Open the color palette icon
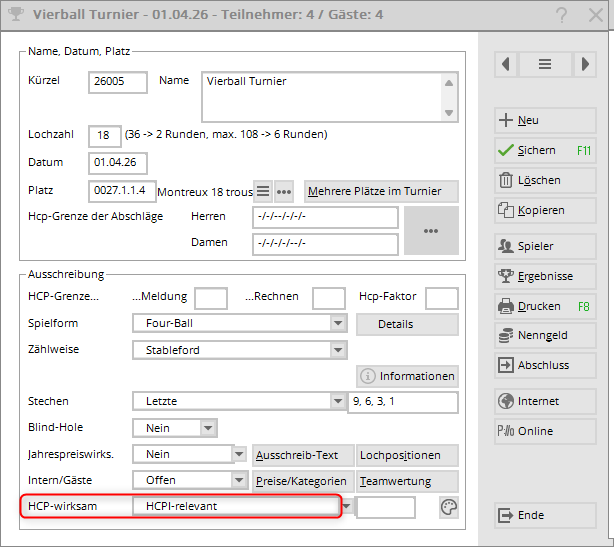614x547 pixels. 448,508
